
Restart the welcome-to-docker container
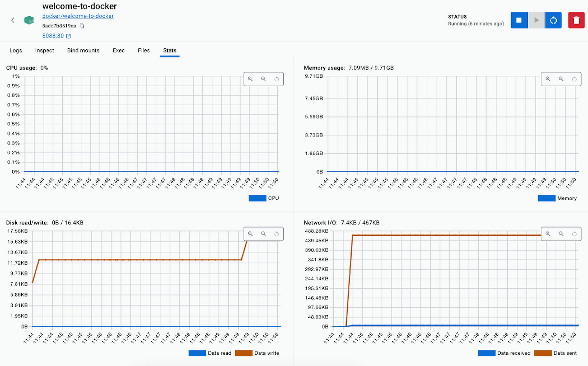click(553, 20)
